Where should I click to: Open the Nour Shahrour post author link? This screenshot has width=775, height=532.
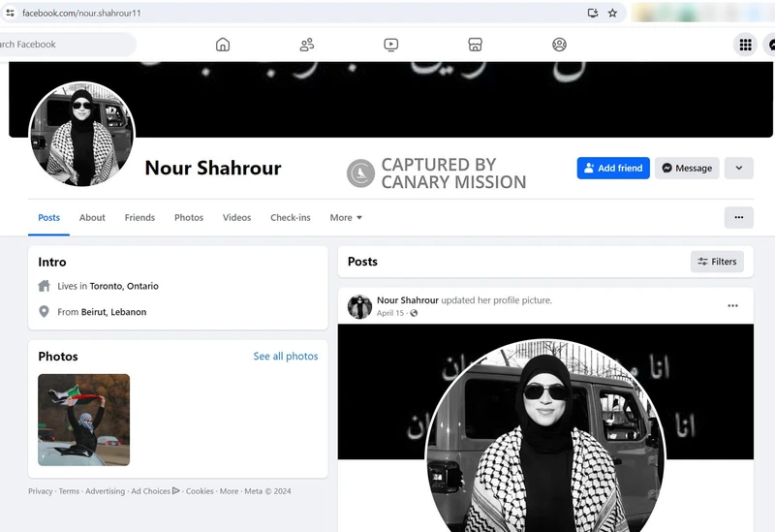tap(408, 300)
